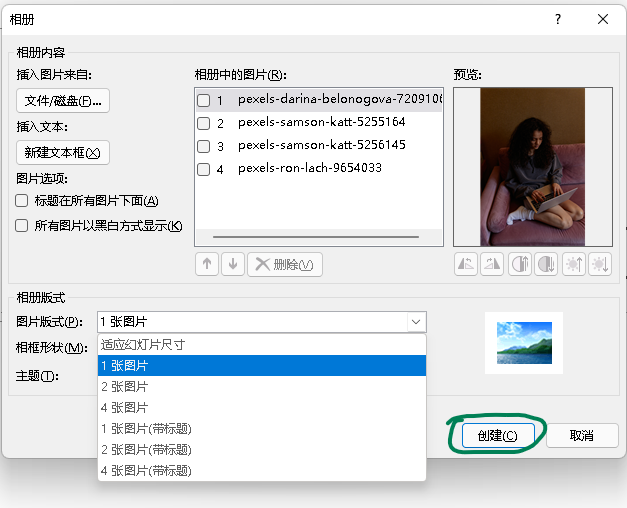Viewport: 627px width, 508px height.
Task: Decrease brightness of the preview picture
Action: (600, 264)
